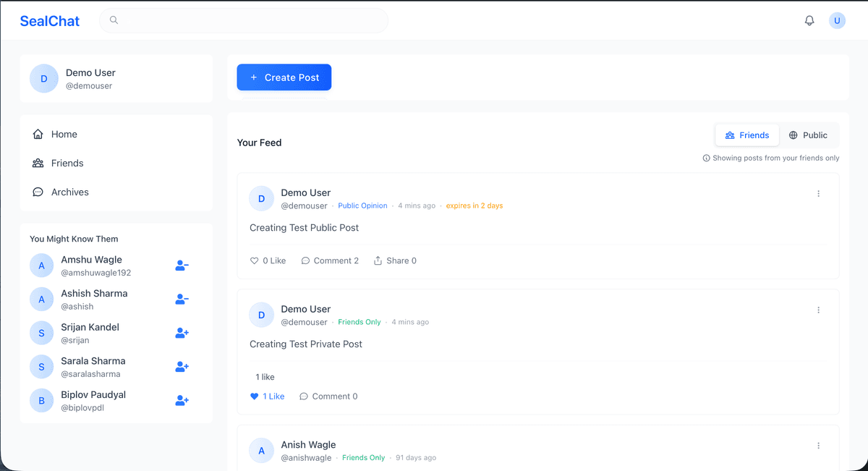Screen dimensions: 868x471
Task: Click the '91 days ago' timestamp
Action: pos(416,458)
